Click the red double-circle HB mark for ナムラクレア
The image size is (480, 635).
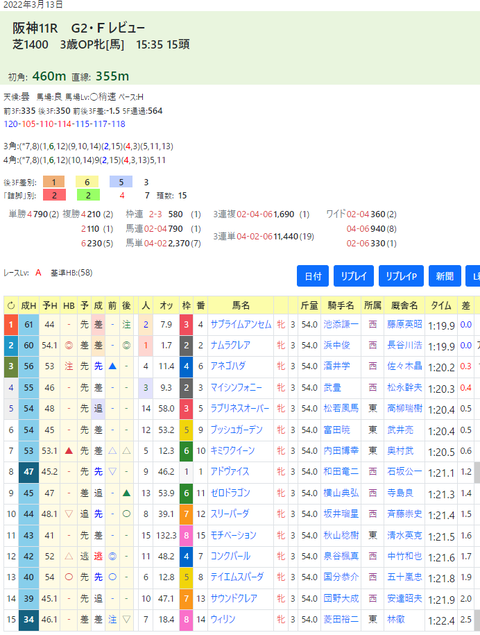click(69, 345)
